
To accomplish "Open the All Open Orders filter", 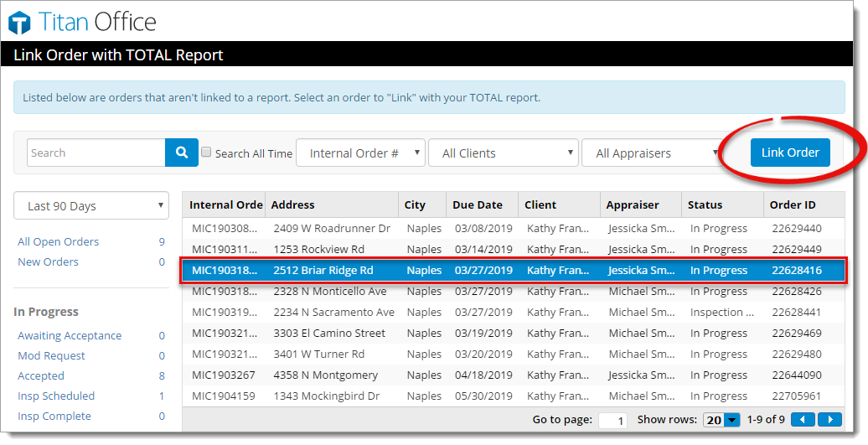I will click(x=59, y=242).
